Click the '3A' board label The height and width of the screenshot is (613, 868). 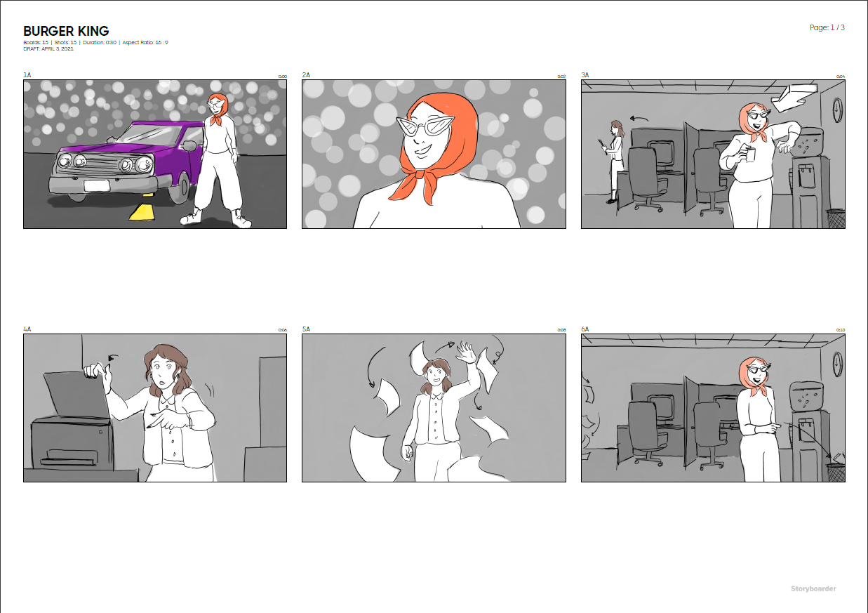point(585,74)
